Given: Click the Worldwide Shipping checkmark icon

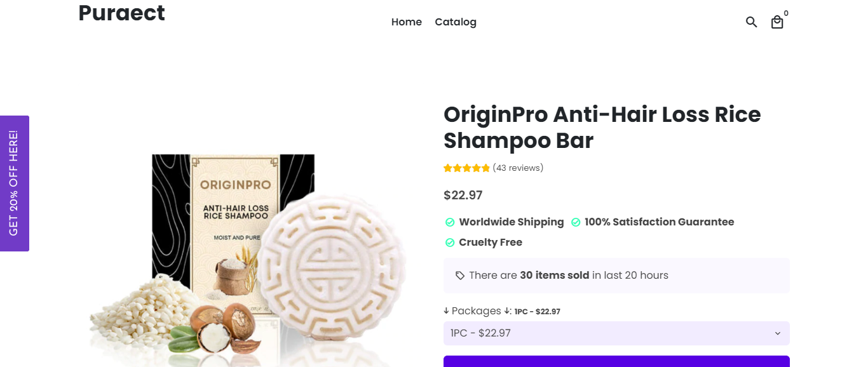Looking at the screenshot, I should (450, 222).
